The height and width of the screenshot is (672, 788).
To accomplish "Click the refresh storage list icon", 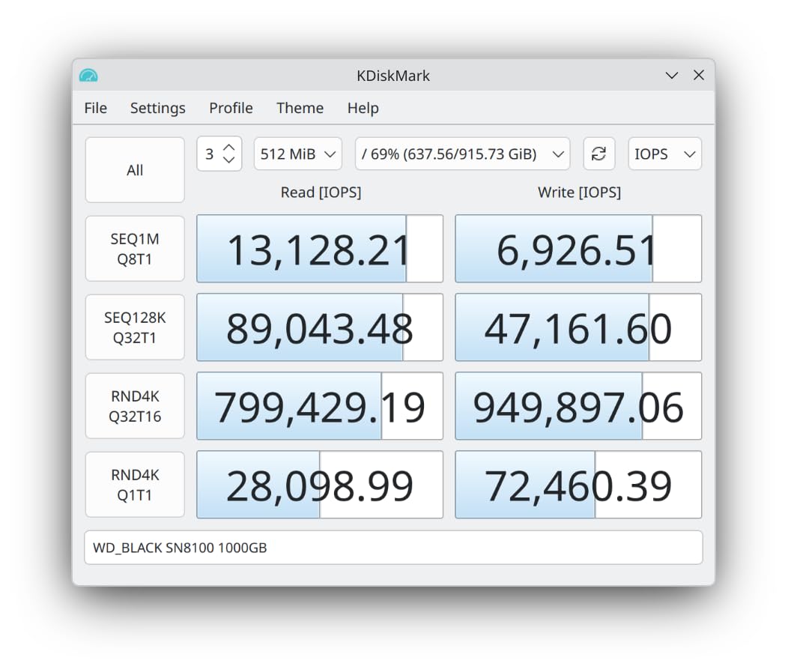I will (x=598, y=154).
